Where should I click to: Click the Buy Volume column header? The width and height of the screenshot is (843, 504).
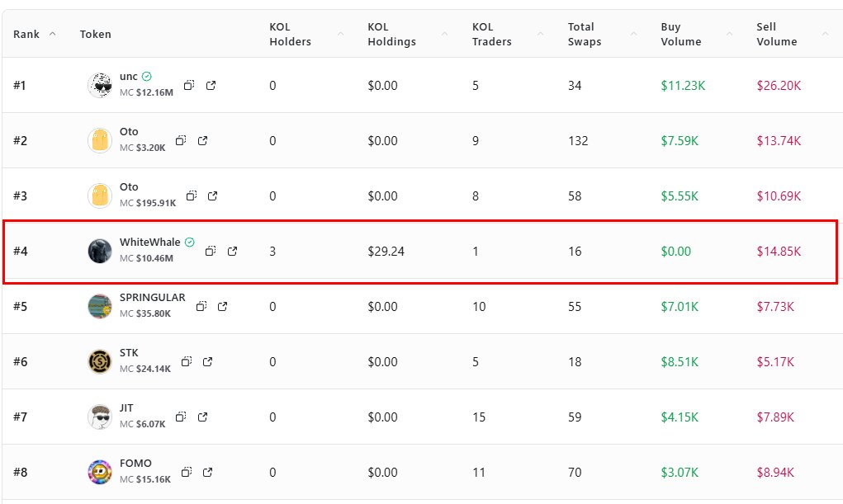point(682,34)
